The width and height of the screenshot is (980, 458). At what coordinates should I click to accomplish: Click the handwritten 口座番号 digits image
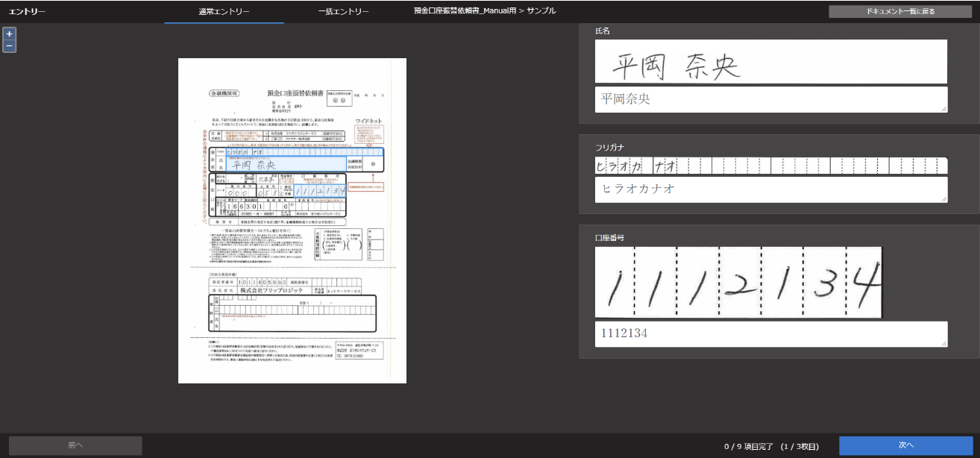coord(738,282)
